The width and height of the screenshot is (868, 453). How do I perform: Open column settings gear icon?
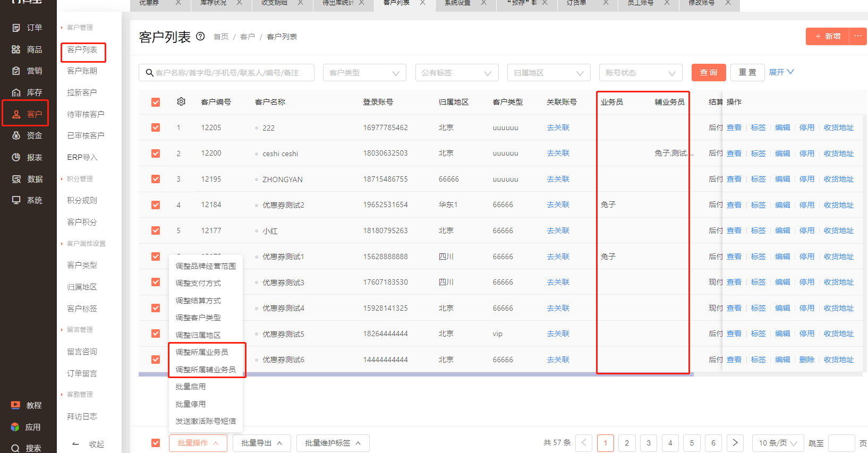pyautogui.click(x=181, y=101)
